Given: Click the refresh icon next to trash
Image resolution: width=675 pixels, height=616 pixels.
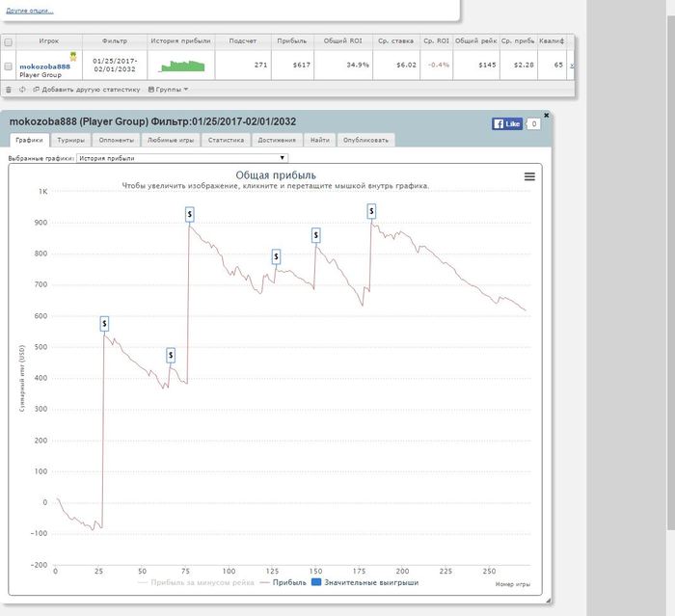Looking at the screenshot, I should (x=22, y=90).
